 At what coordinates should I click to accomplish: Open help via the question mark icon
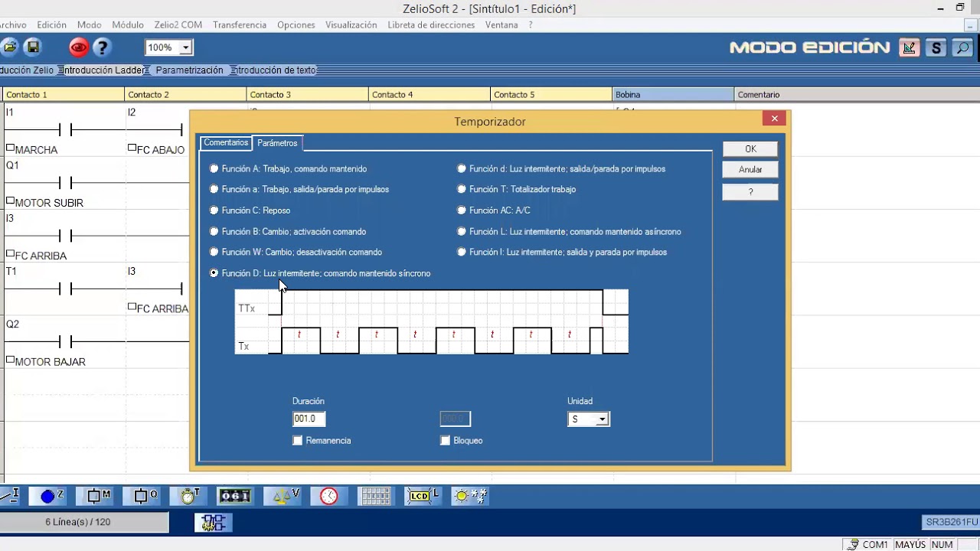coord(102,47)
